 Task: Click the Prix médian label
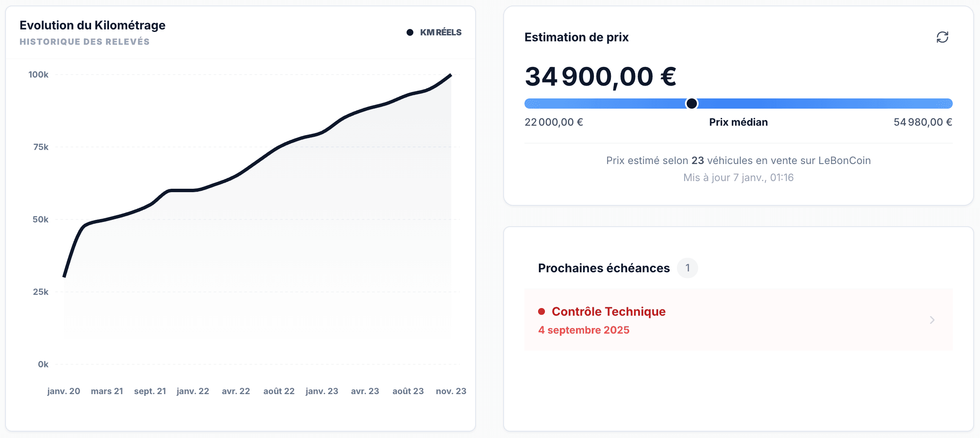pos(738,122)
